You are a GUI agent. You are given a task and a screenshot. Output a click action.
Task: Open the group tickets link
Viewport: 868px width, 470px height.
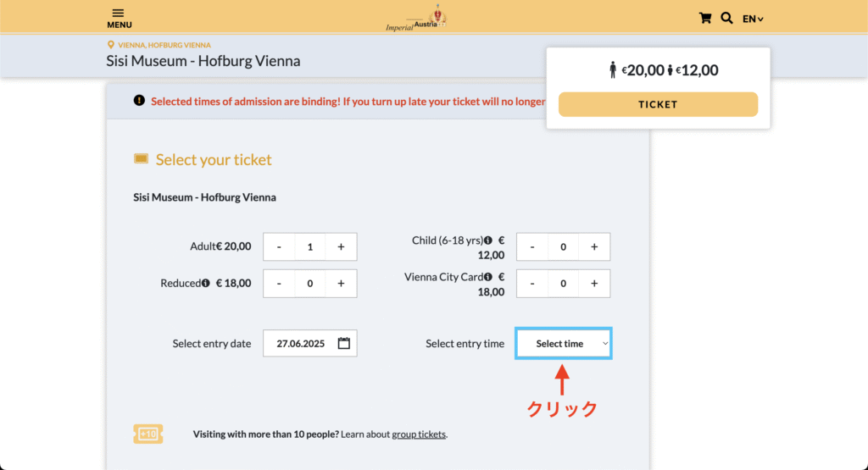[419, 434]
